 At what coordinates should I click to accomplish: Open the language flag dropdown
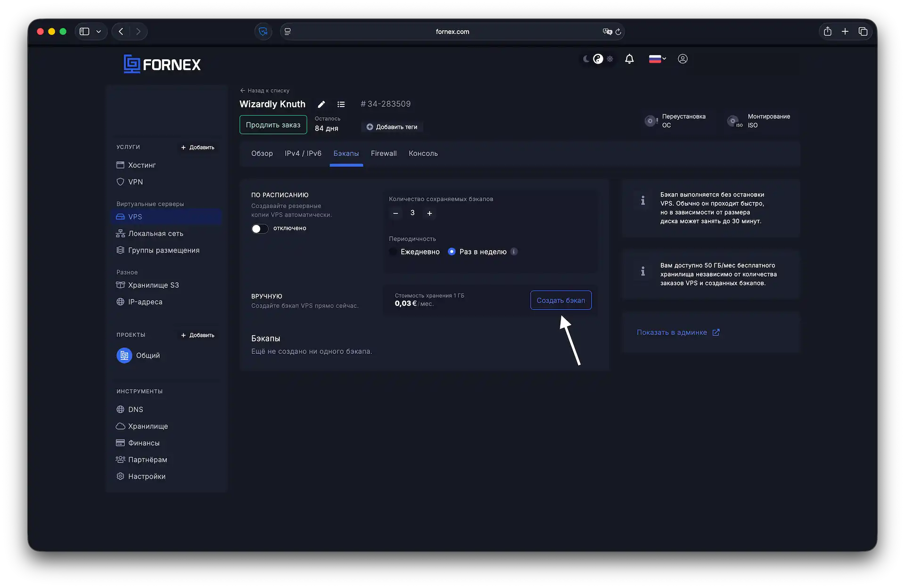tap(658, 59)
